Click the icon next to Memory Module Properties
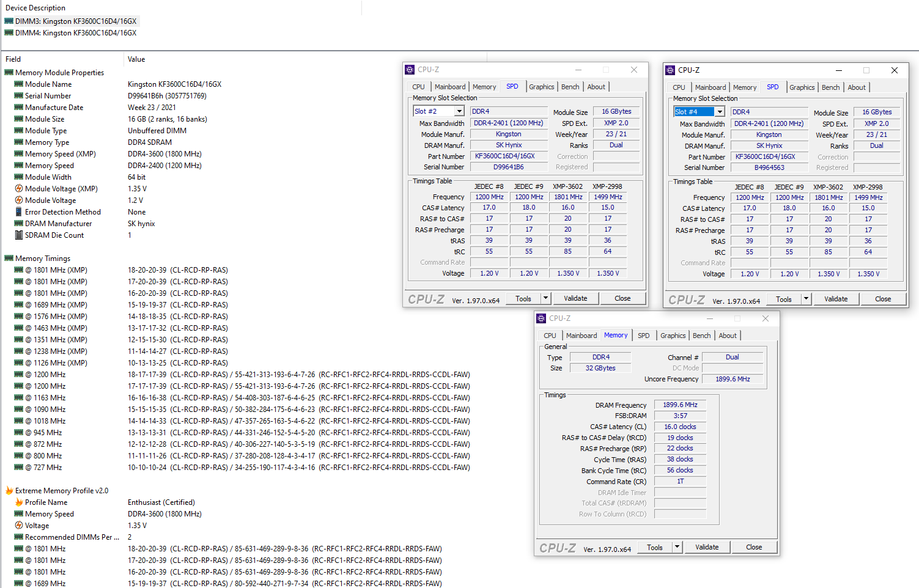The height and width of the screenshot is (588, 919). [x=9, y=72]
